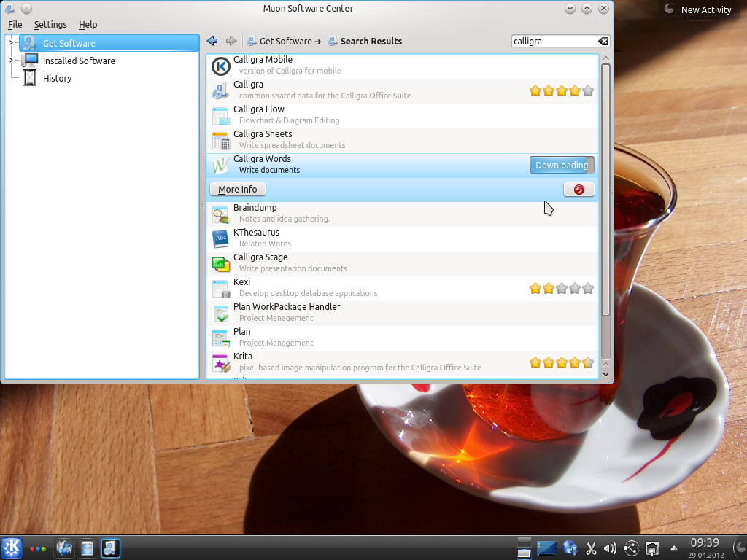Click the Plan WorkPackage Handler icon

[x=220, y=314]
